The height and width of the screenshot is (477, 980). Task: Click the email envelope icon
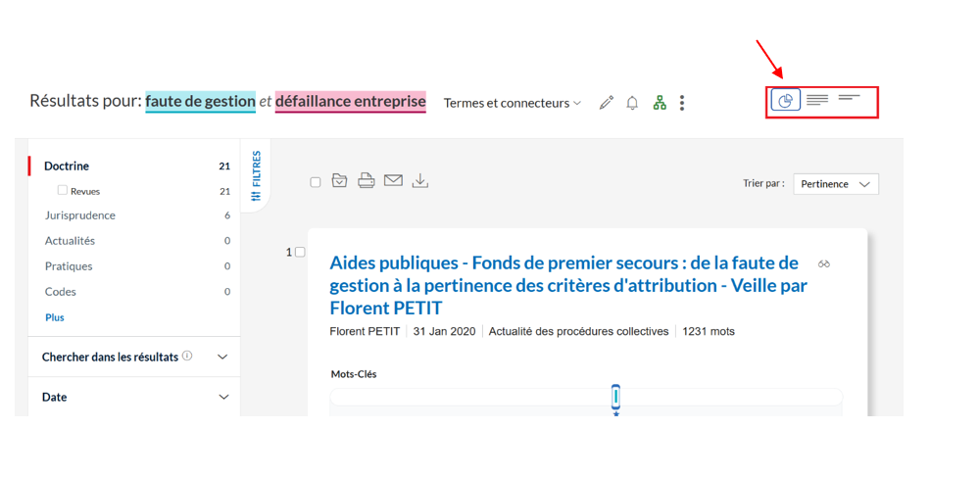393,180
